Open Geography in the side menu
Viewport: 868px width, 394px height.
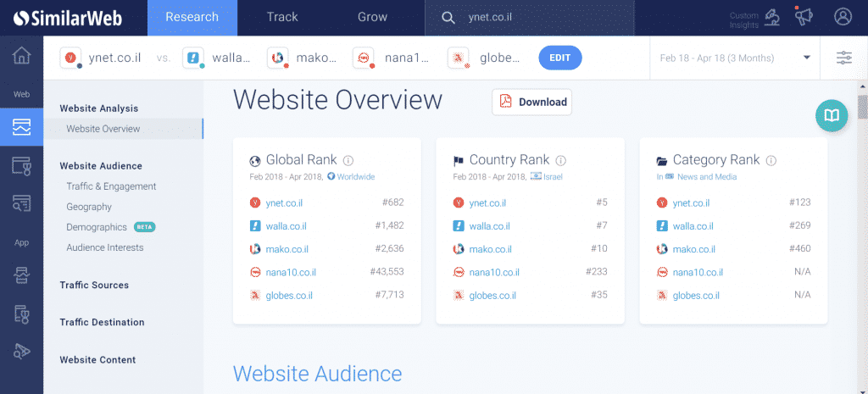tap(89, 207)
